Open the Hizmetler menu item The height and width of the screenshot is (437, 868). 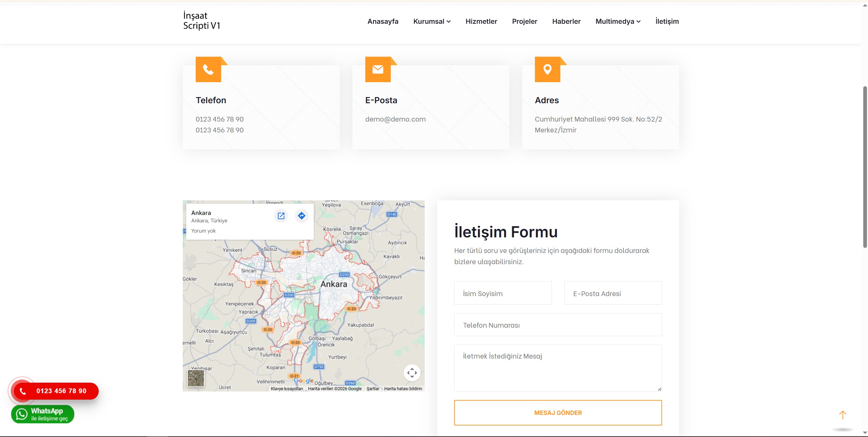tap(481, 21)
